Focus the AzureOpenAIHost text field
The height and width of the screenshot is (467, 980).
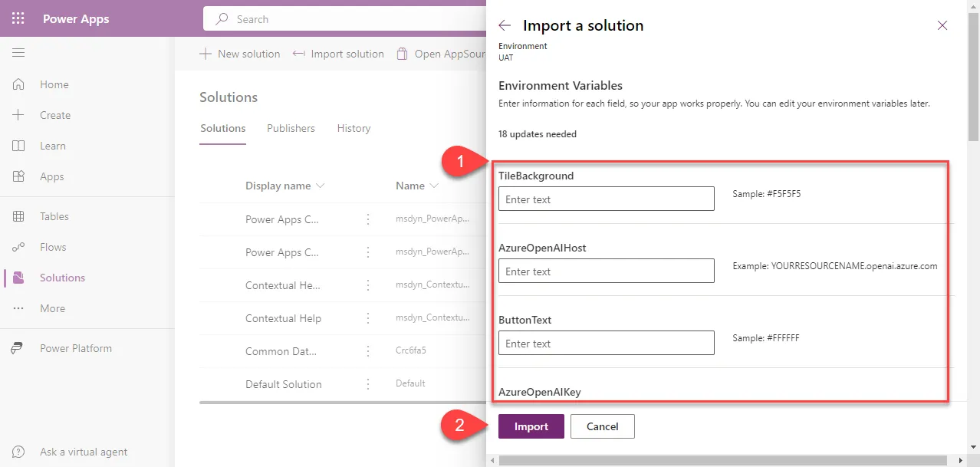(x=607, y=271)
